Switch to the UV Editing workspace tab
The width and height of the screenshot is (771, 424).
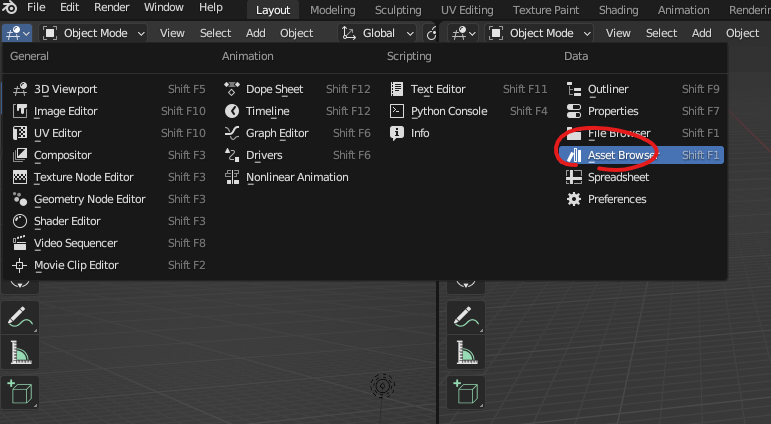(x=467, y=10)
